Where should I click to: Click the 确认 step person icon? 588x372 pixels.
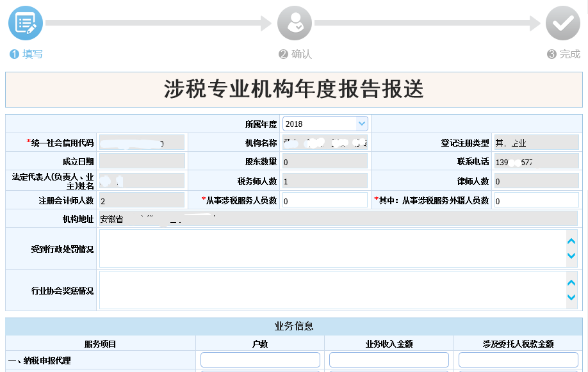click(x=294, y=24)
